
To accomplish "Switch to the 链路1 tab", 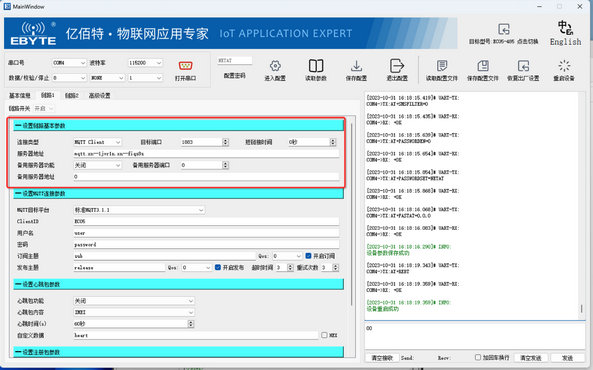I will [48, 95].
